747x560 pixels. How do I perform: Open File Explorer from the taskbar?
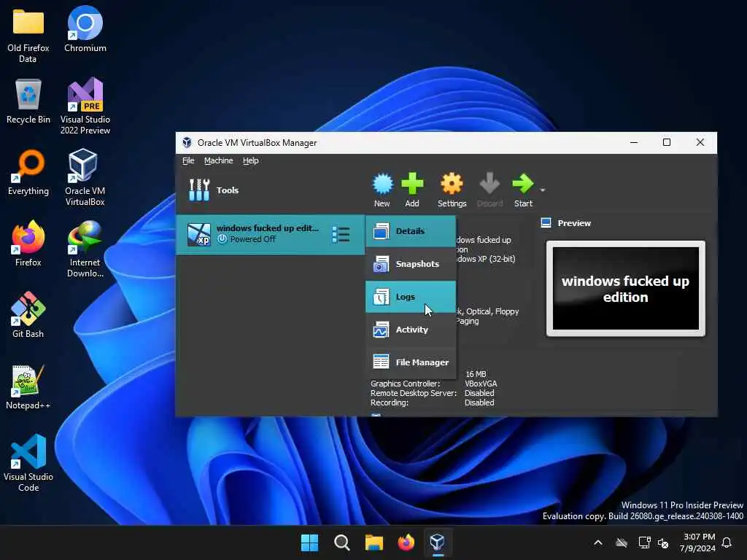tap(374, 542)
